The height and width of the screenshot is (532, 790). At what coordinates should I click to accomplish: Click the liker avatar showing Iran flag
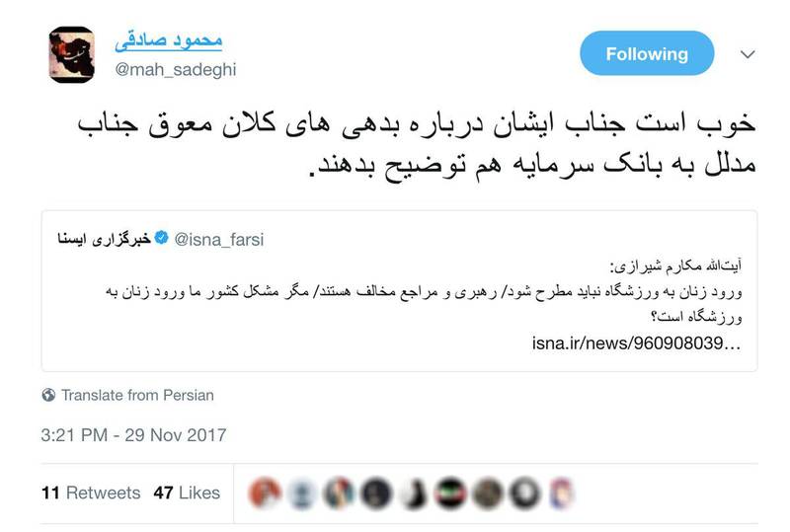click(450, 493)
